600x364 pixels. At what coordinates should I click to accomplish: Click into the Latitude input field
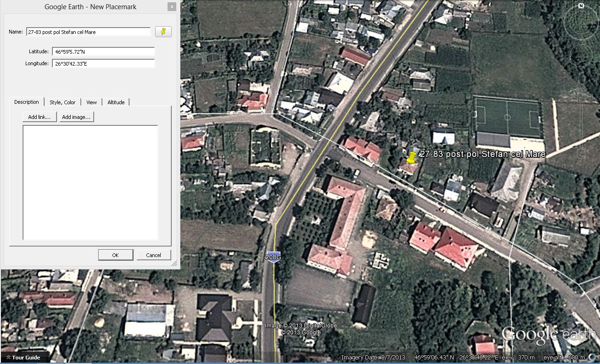[103, 51]
